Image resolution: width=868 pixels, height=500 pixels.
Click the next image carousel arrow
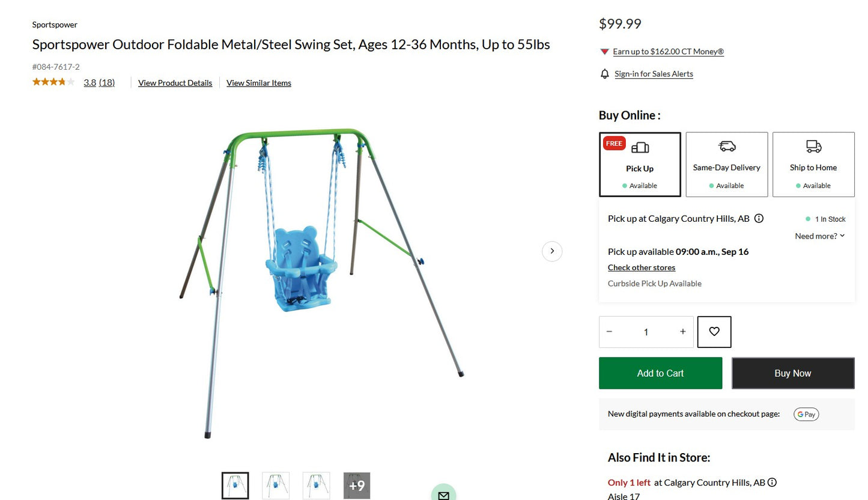pos(551,251)
